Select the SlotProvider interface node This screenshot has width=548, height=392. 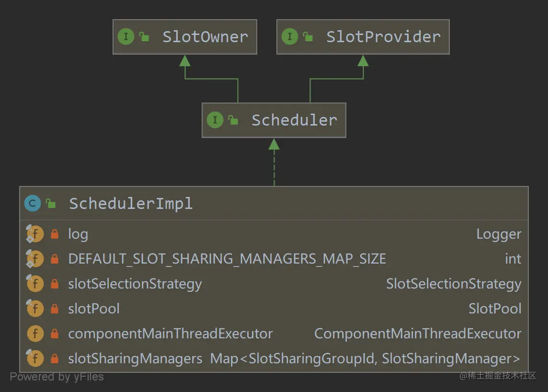[x=363, y=36]
